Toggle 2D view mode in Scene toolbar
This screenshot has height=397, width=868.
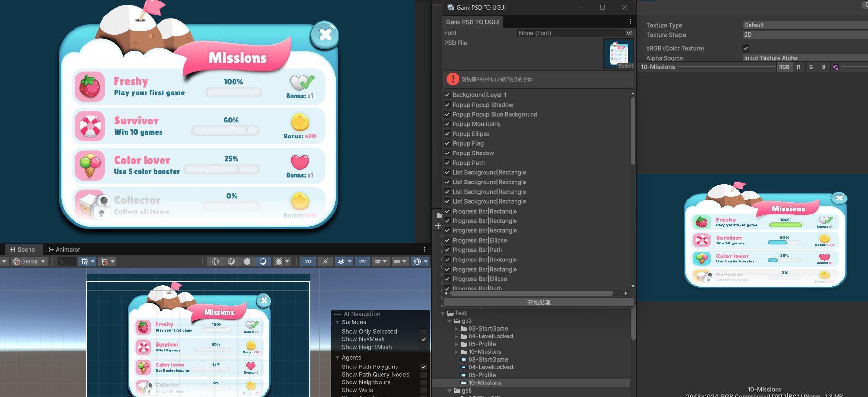click(308, 261)
